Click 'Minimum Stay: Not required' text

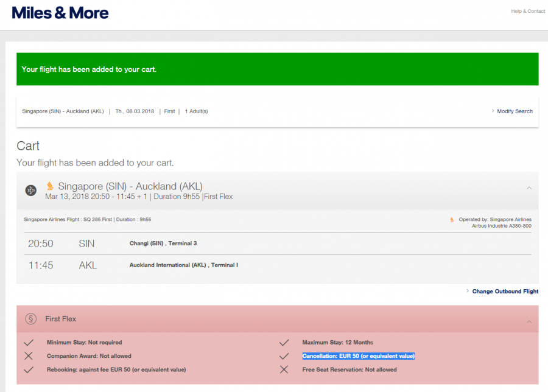click(84, 342)
